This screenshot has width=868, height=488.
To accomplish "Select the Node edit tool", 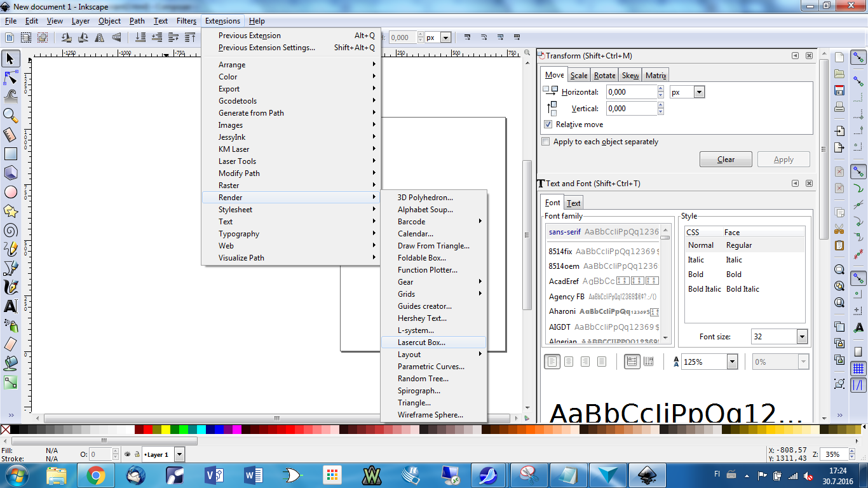I will (10, 78).
